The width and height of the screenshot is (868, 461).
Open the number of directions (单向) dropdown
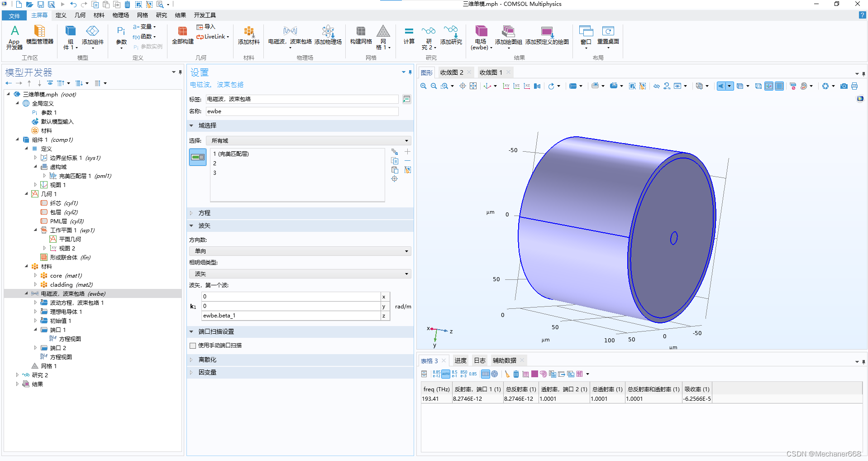tap(300, 251)
